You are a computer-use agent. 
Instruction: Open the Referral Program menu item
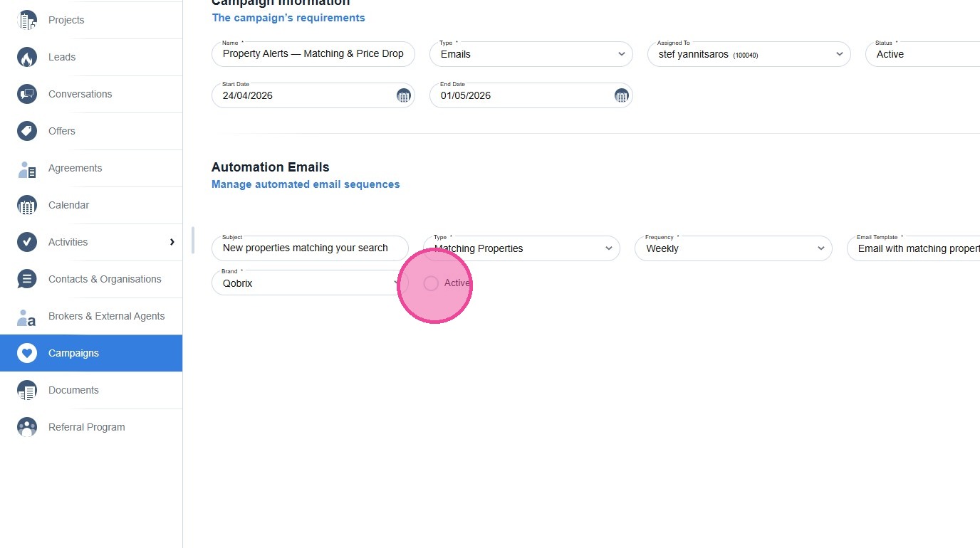pos(91,427)
